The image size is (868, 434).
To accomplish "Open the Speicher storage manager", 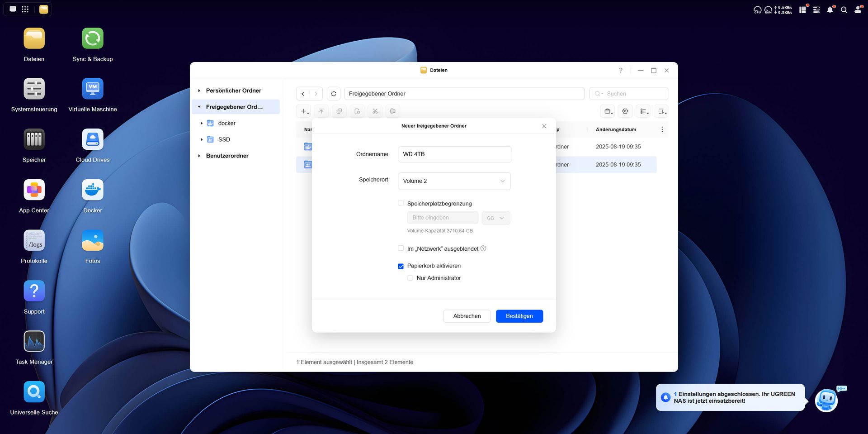I will pyautogui.click(x=34, y=139).
